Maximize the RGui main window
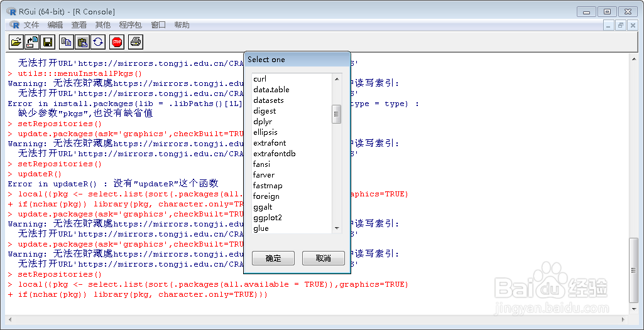644x330 pixels. 607,12
